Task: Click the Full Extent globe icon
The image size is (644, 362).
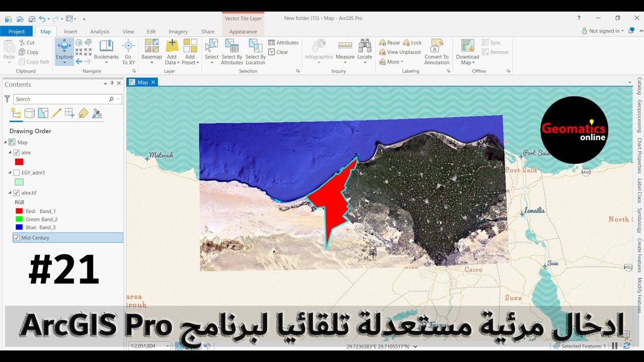Action: tap(79, 43)
